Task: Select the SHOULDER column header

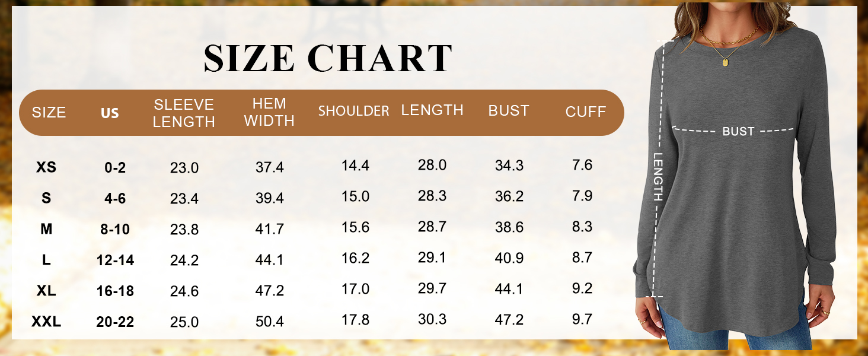Action: click(353, 111)
